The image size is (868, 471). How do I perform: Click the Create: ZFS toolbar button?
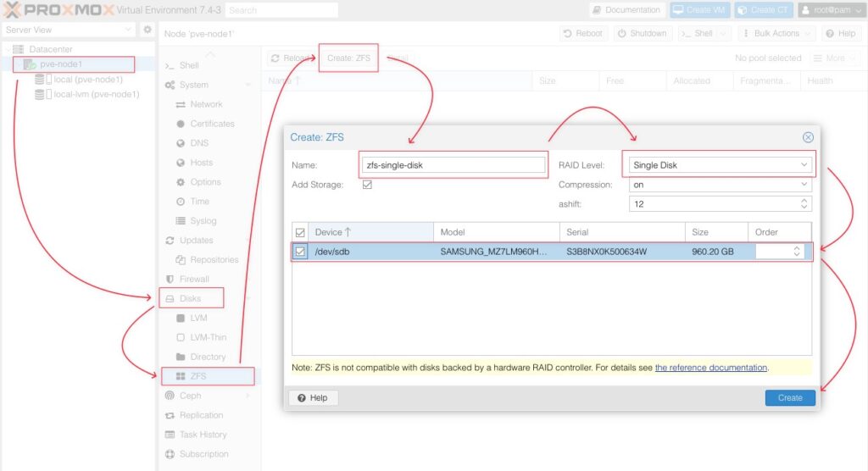pyautogui.click(x=348, y=58)
